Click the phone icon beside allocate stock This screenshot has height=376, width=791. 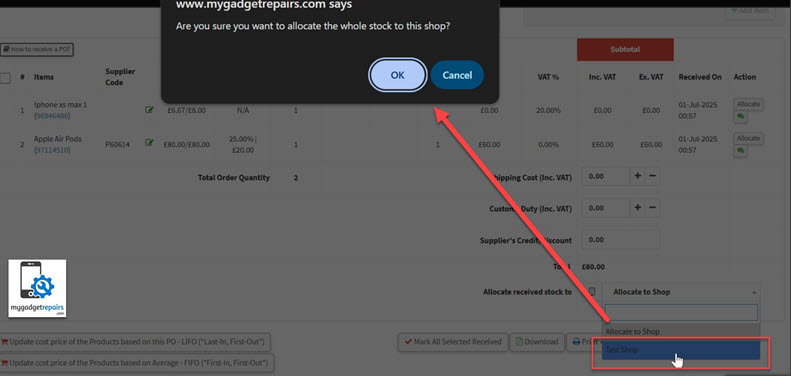coord(592,292)
